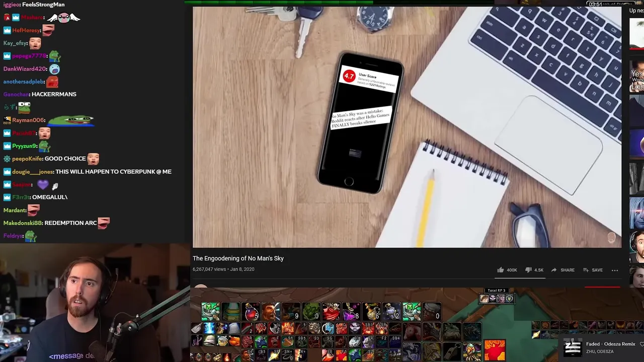Click the red banner flag action icon
This screenshot has width=644, height=362.
pos(332,311)
